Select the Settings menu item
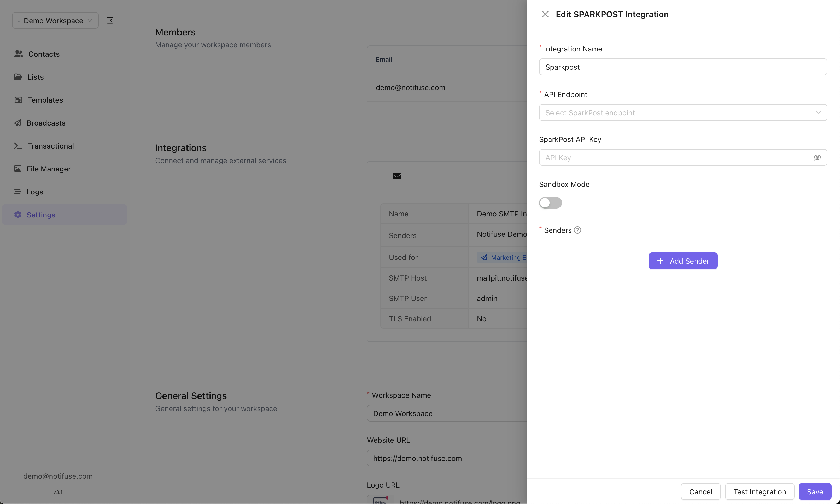The height and width of the screenshot is (504, 840). tap(64, 214)
